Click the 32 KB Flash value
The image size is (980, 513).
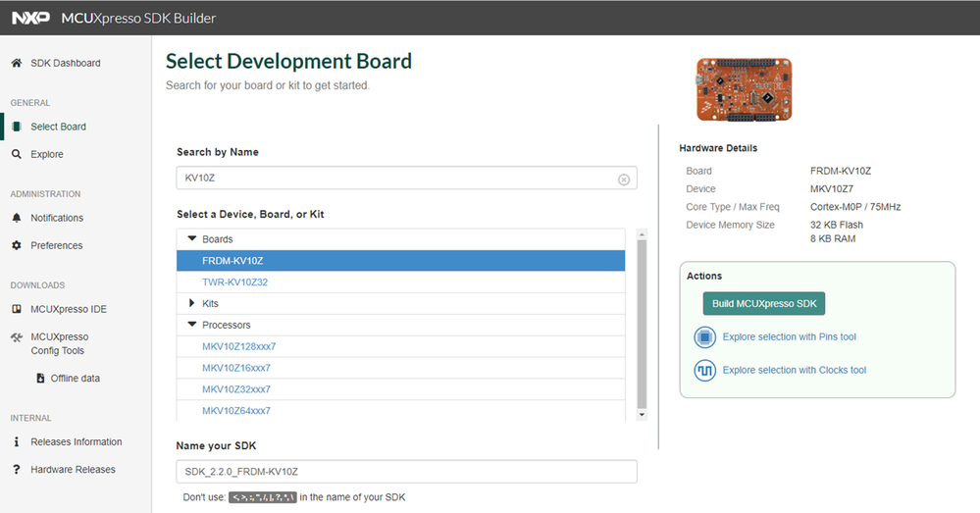pyautogui.click(x=836, y=225)
